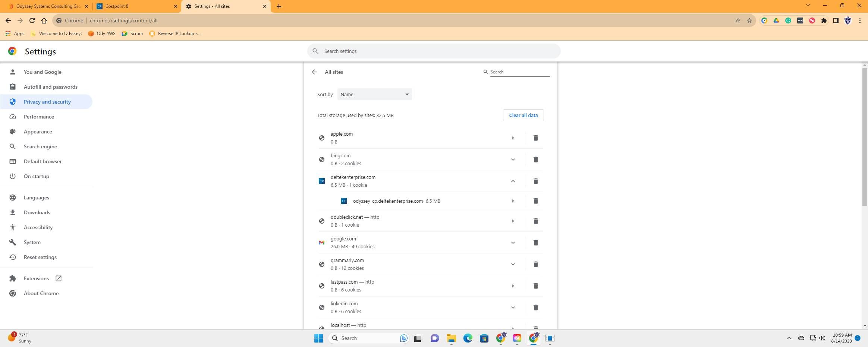Open Scrum bookmark

(132, 34)
